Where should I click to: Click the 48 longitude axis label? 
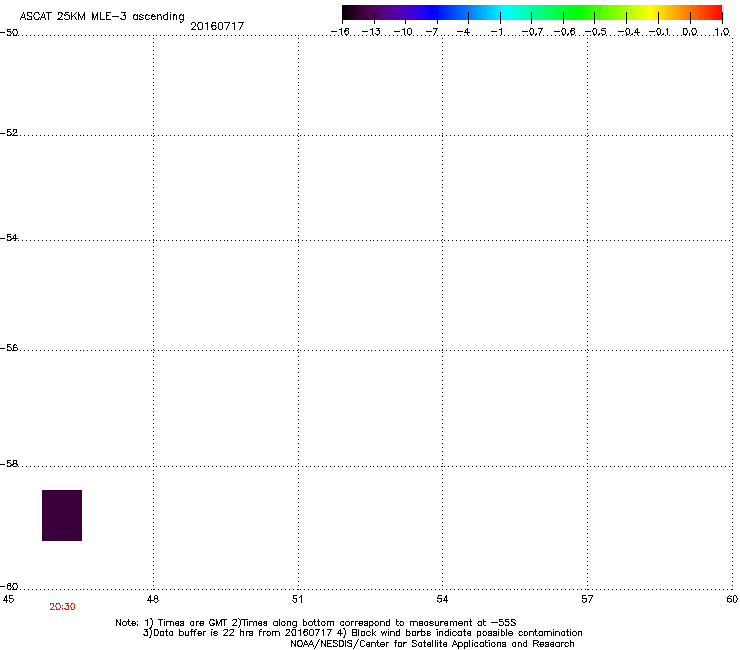coord(153,599)
